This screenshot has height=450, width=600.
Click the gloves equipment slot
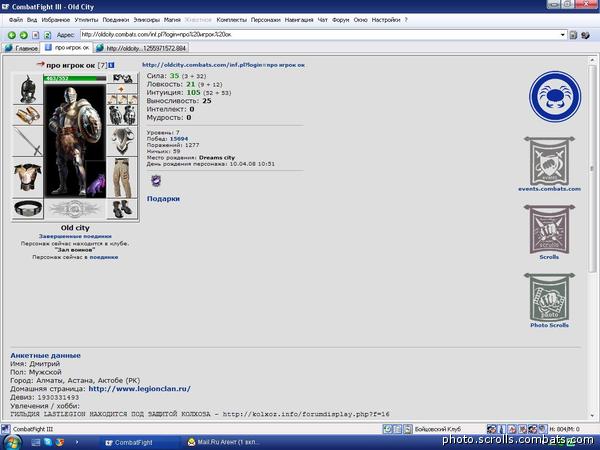click(x=122, y=115)
